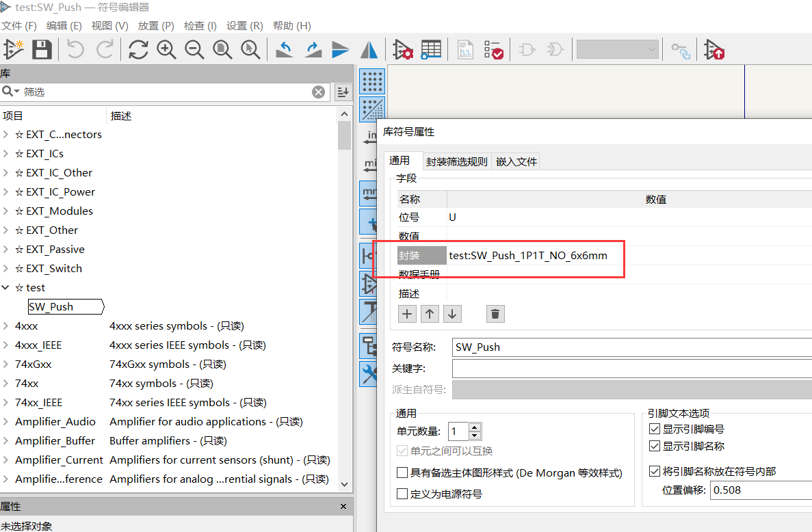Click the 关键字 input field
This screenshot has height=532, width=812.
click(x=629, y=369)
